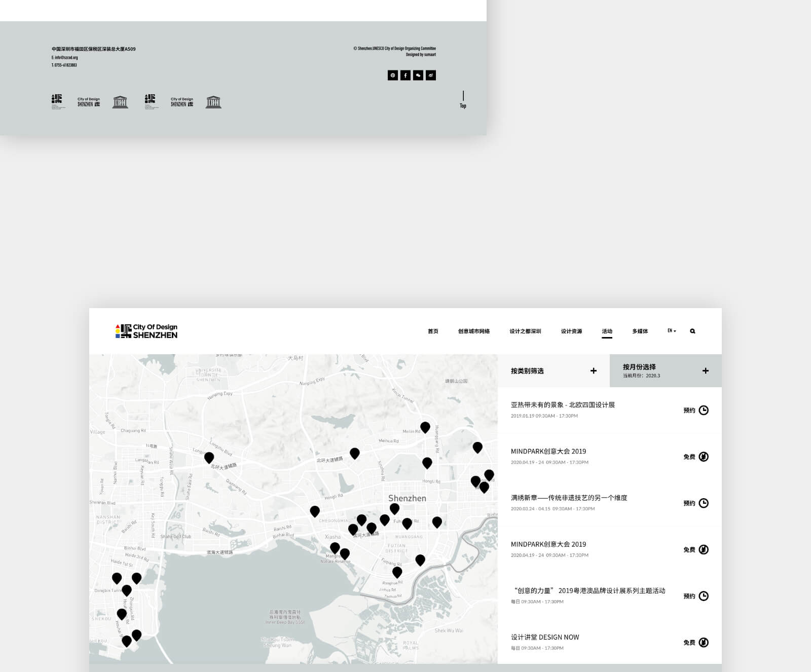
Task: Select the 活动 navigation tab
Action: (x=607, y=331)
